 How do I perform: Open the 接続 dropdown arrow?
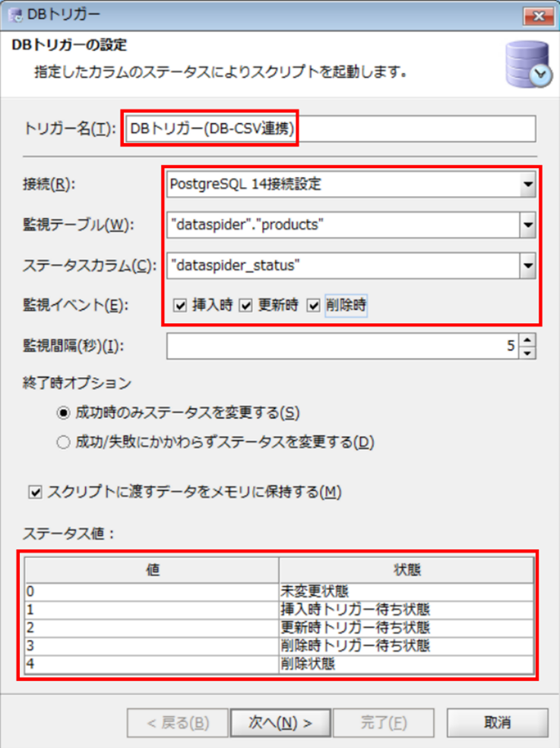point(527,184)
